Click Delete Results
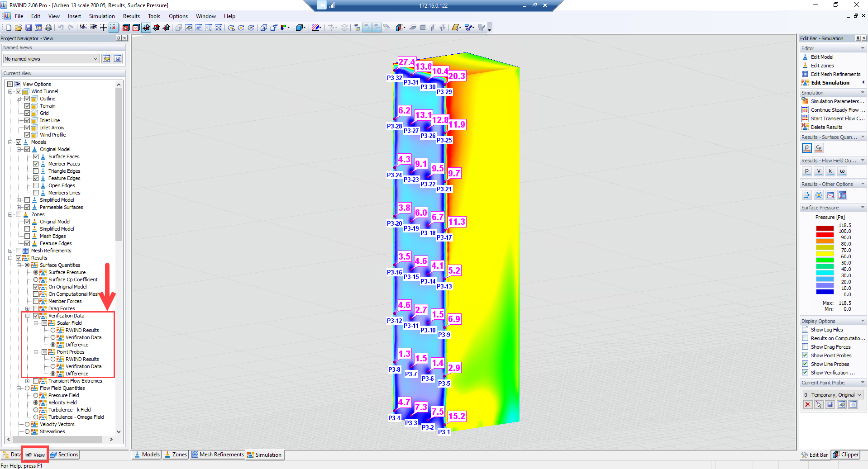Screen dimensions: 868x469 point(826,127)
